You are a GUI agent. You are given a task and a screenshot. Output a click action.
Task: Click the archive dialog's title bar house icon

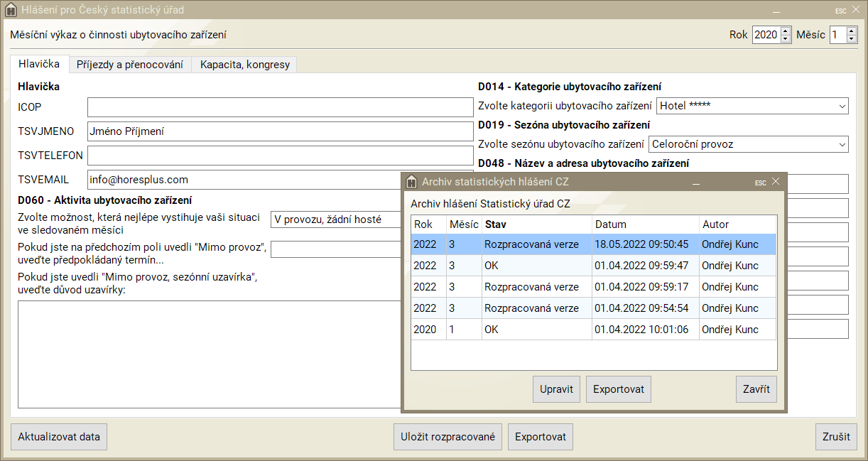pos(411,182)
